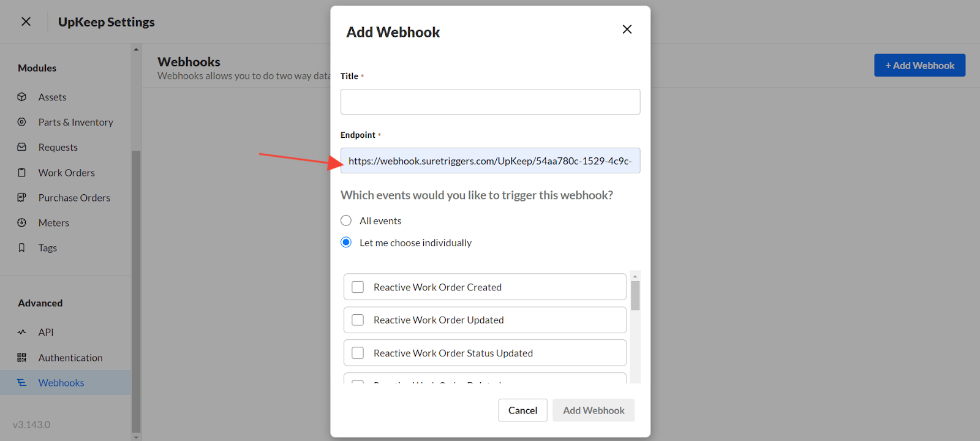Click the Authentication QR icon
The width and height of the screenshot is (980, 441).
click(22, 358)
